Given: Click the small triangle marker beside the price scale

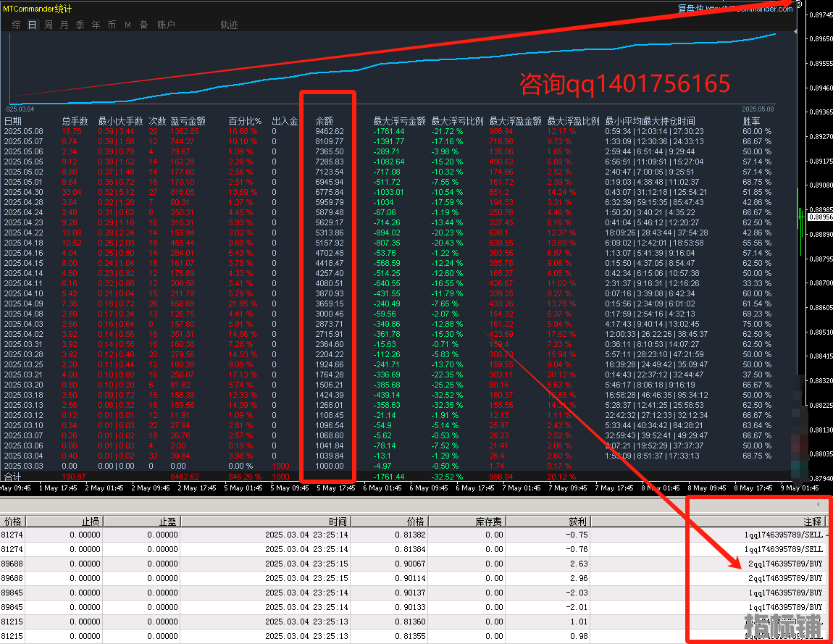Looking at the screenshot, I should pos(795,32).
